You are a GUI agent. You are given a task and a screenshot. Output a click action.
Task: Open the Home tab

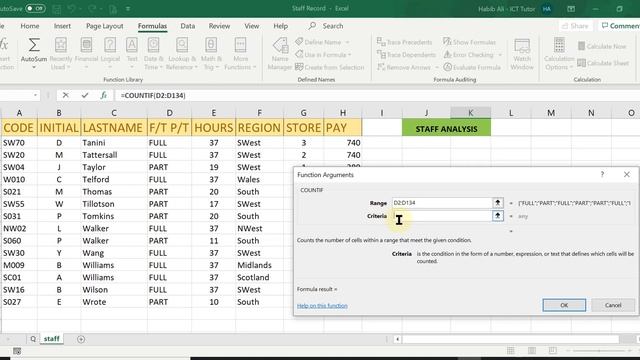(30, 26)
